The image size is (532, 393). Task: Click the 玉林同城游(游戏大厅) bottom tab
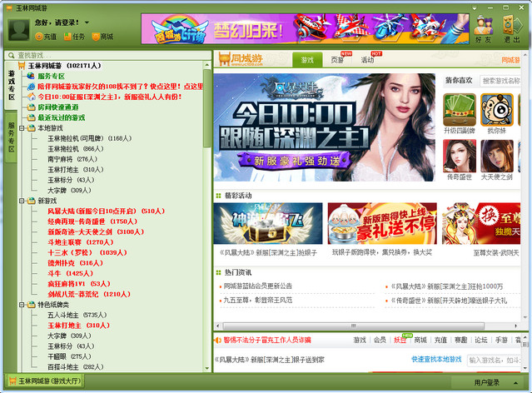point(44,381)
